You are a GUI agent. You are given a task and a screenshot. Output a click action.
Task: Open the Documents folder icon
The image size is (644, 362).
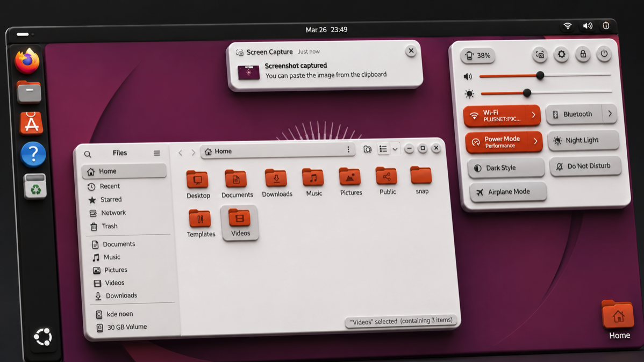coord(236,179)
